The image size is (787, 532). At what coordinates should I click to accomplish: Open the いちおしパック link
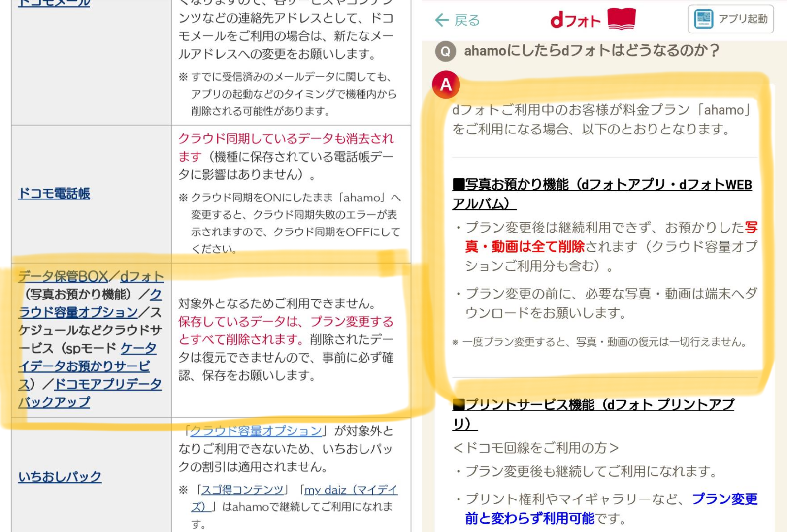60,477
